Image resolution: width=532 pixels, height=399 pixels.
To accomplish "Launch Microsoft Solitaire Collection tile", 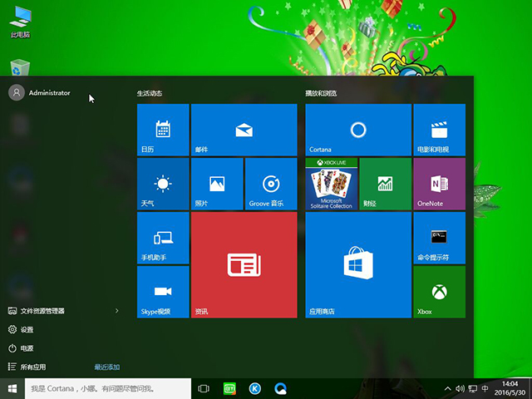I will point(332,184).
